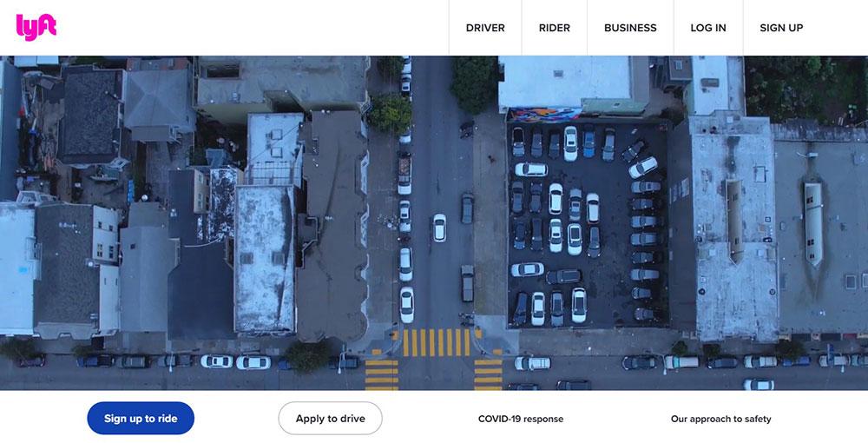Click the white rooftop at top center-right

565,82
